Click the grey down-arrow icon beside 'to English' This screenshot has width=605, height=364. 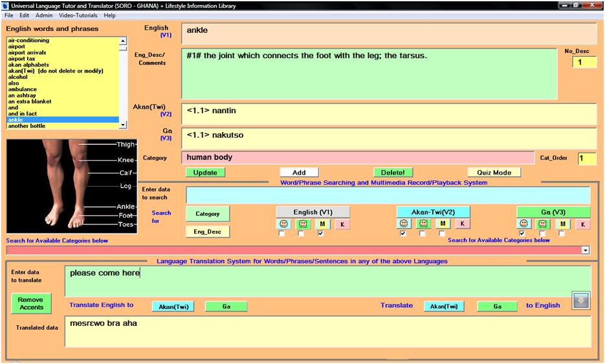click(581, 301)
